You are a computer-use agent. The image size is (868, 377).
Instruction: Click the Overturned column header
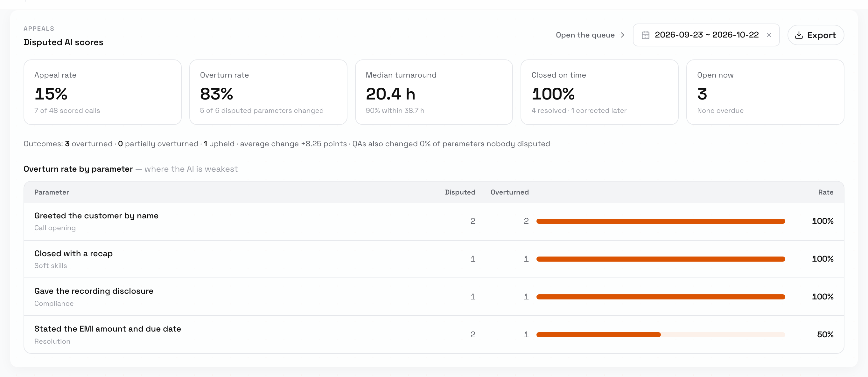(509, 192)
